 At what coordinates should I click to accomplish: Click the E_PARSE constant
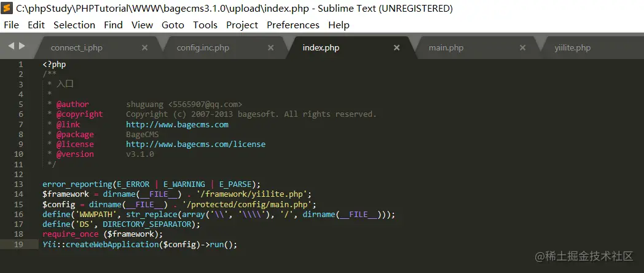[x=235, y=184]
